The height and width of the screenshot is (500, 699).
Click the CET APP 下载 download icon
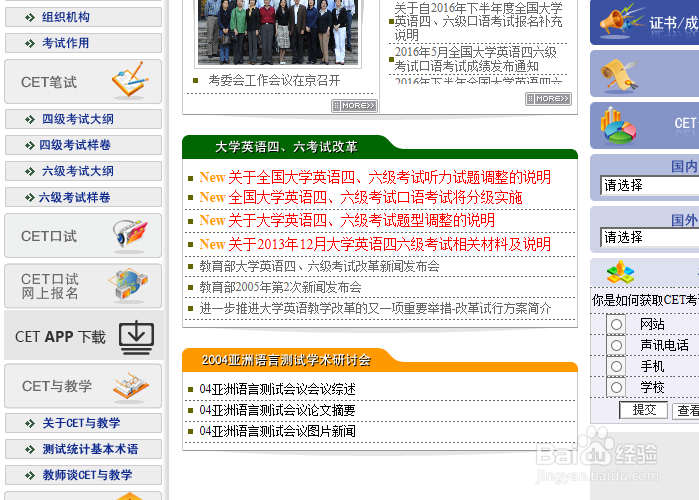pos(136,337)
